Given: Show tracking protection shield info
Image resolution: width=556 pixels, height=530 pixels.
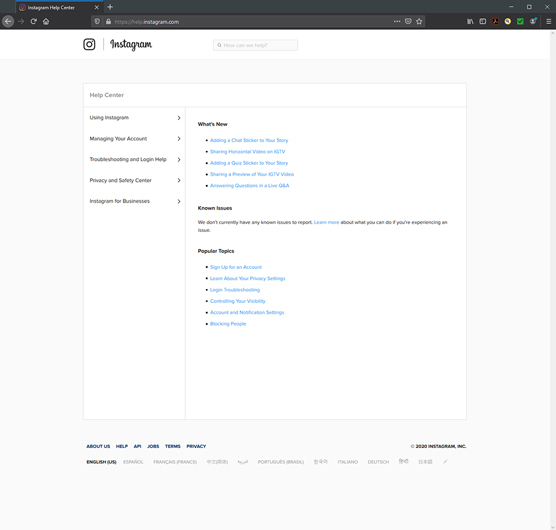Looking at the screenshot, I should click(x=97, y=22).
